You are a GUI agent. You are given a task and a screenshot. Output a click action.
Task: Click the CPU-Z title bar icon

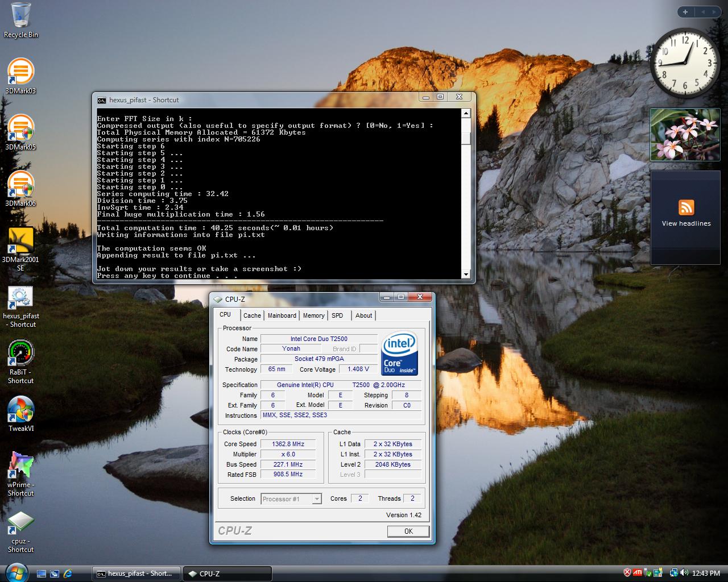[218, 299]
